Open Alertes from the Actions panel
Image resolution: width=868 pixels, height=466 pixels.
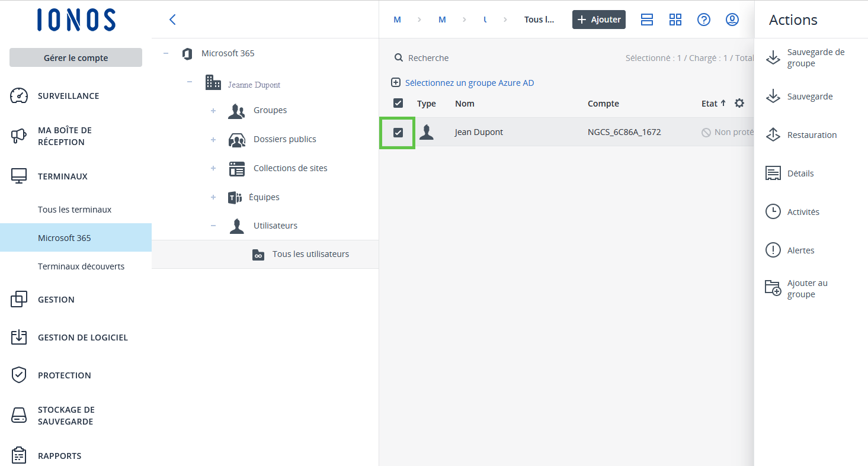point(800,250)
